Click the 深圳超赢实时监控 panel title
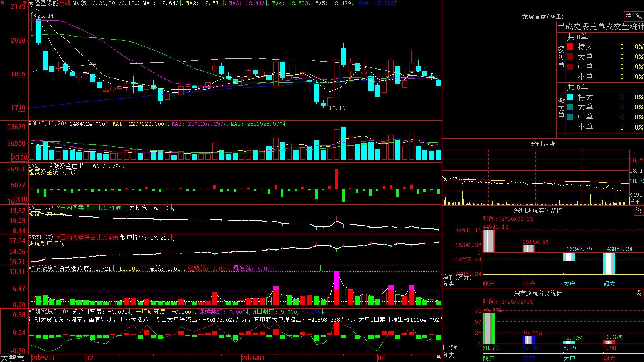The width and height of the screenshot is (644, 362). (x=538, y=210)
